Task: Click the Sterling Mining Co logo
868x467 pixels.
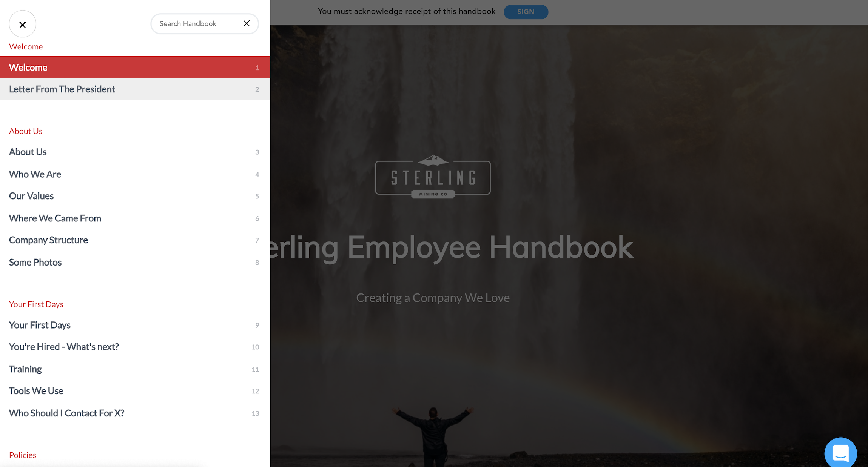Action: coord(433,177)
